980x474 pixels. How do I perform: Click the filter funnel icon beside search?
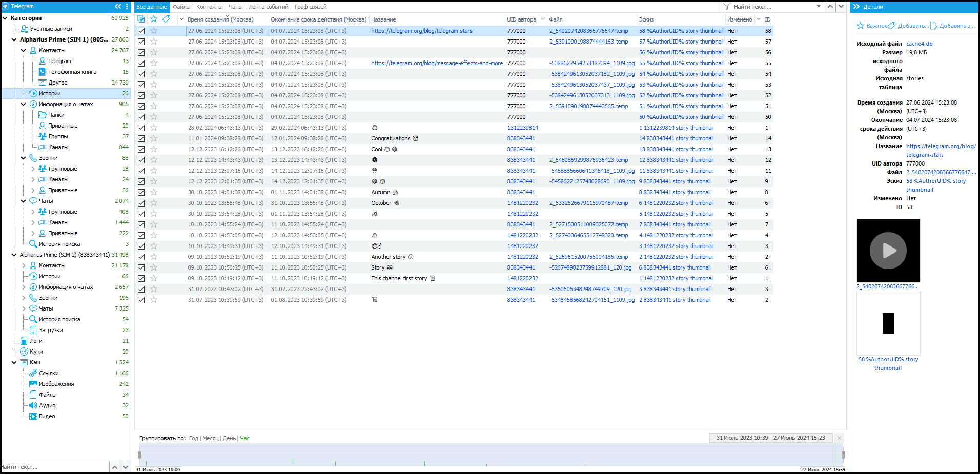pos(726,7)
